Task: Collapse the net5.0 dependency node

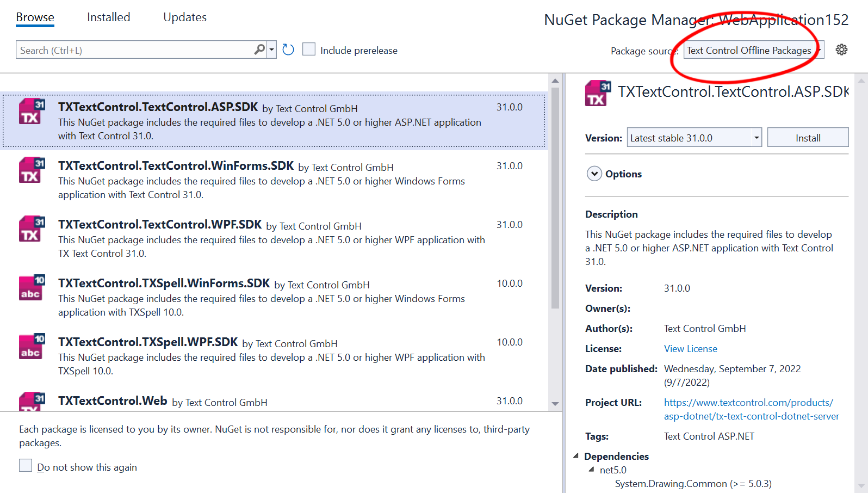Action: (592, 470)
